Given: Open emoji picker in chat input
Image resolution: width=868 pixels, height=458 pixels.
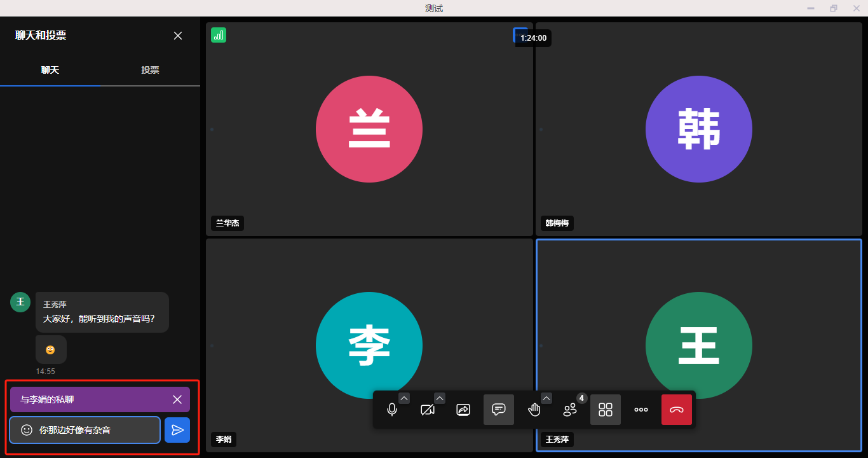Looking at the screenshot, I should (x=27, y=430).
